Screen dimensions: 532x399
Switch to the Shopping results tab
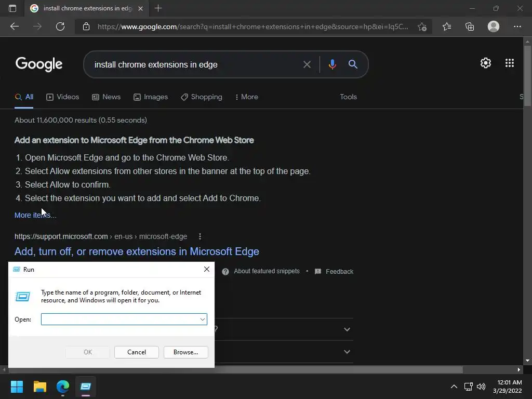click(202, 97)
